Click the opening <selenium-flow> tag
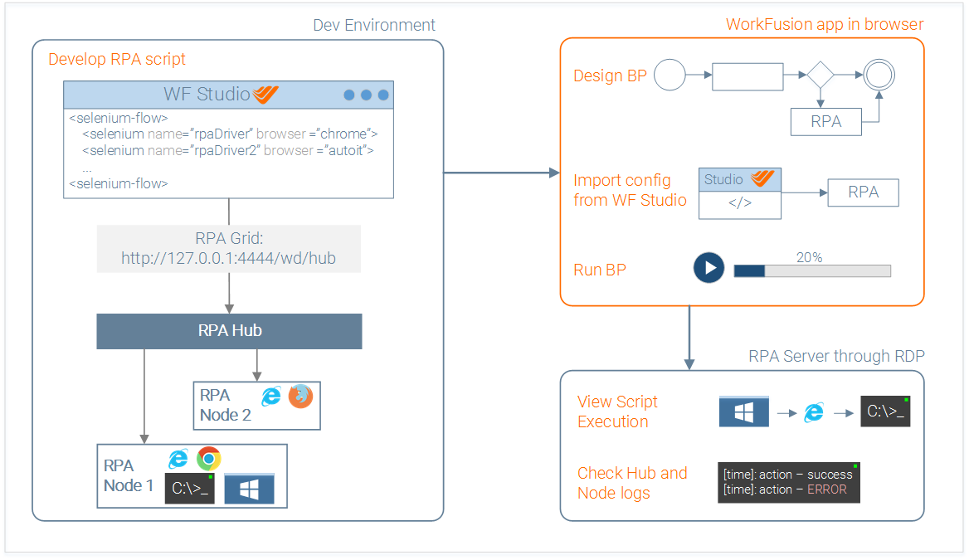Viewport: 969px width, 560px height. (119, 118)
